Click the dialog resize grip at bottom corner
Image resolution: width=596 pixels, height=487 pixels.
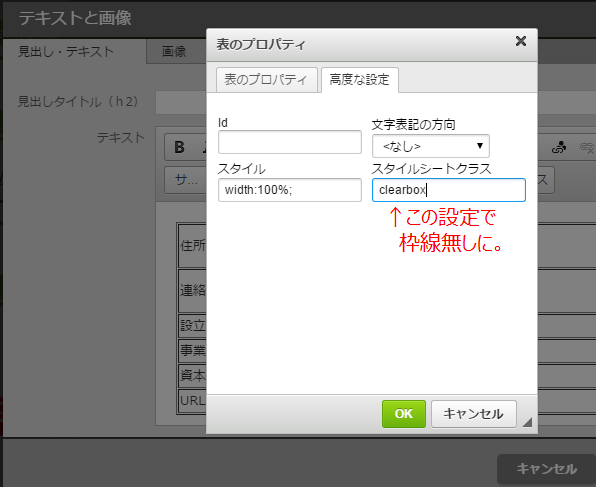click(527, 422)
